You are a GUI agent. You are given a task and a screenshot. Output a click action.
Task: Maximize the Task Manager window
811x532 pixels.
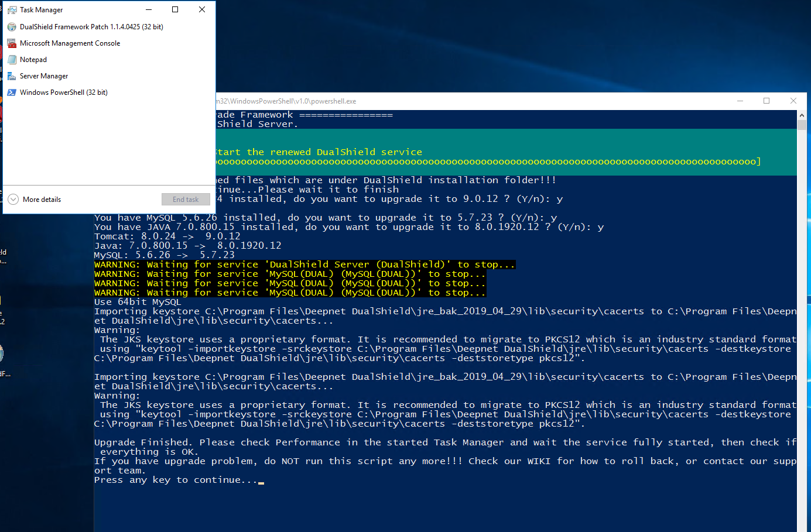pos(175,10)
